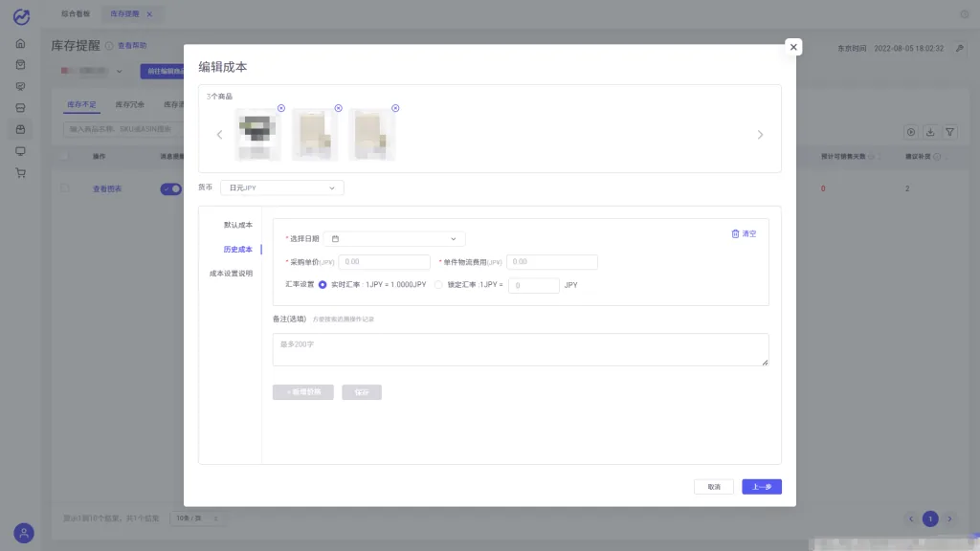Select the third product thumbnail
Viewport: 980px width, 551px height.
pyautogui.click(x=372, y=135)
